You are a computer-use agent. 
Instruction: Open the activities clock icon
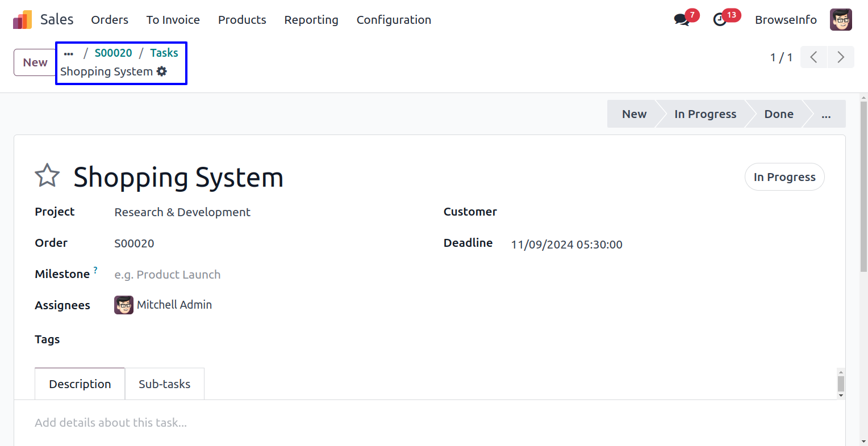(x=720, y=20)
